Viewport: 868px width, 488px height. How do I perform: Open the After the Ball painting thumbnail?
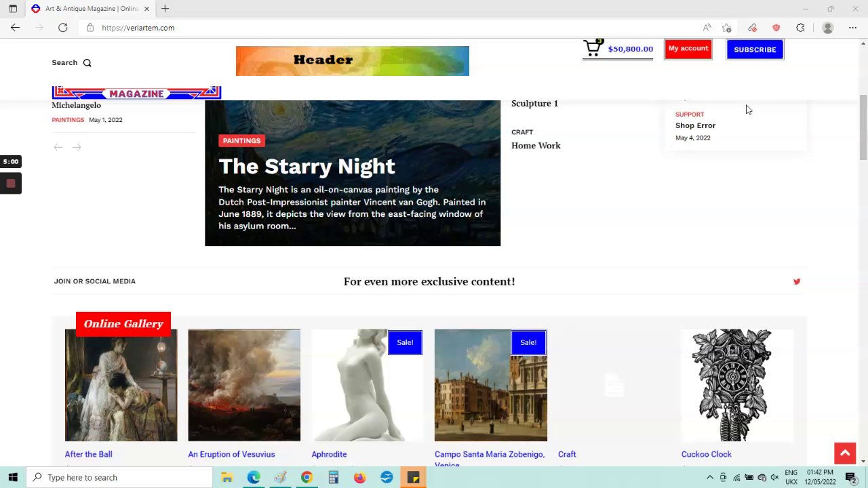pos(121,385)
